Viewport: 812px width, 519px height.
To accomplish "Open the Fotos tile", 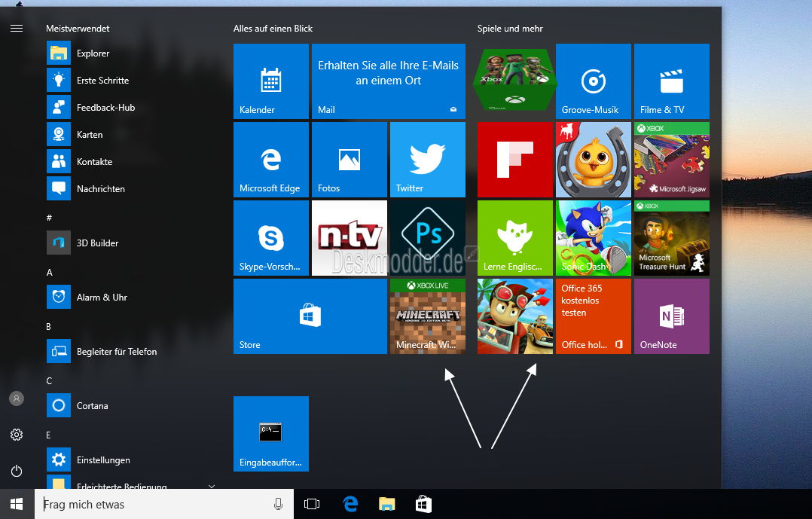I will 349,160.
